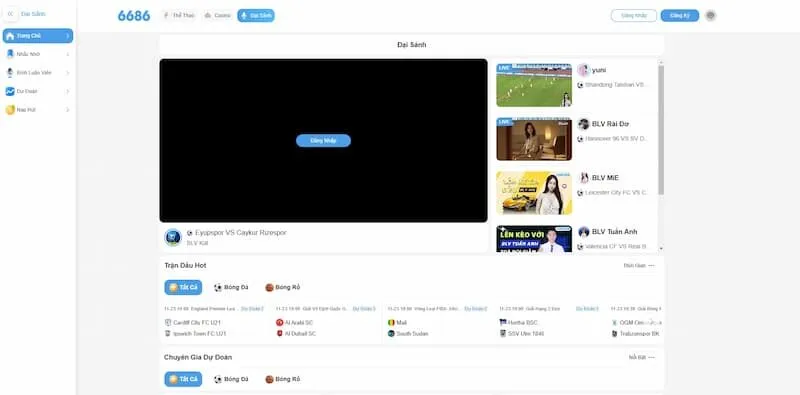Open BLV Rái Dơ's avatar
This screenshot has height=395, width=800.
pyautogui.click(x=584, y=124)
